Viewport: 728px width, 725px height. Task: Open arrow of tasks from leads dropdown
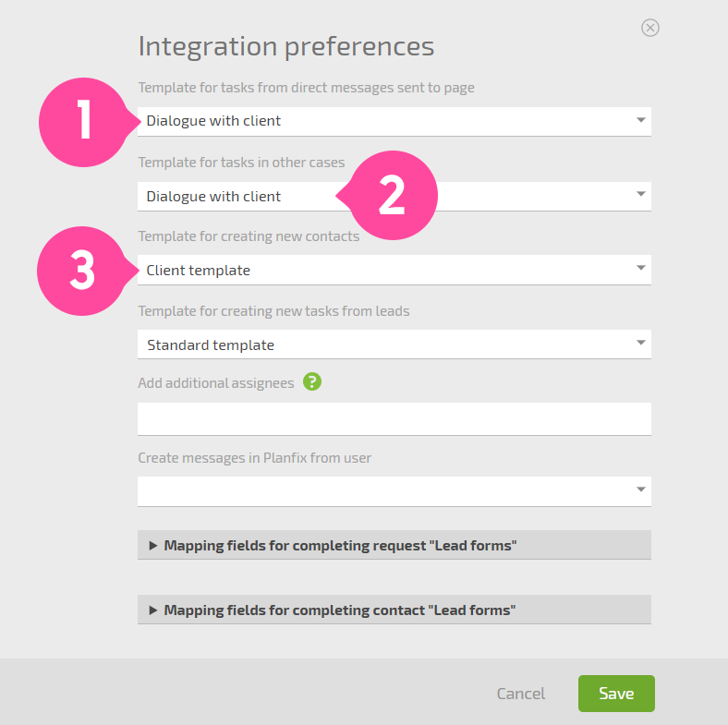coord(641,343)
